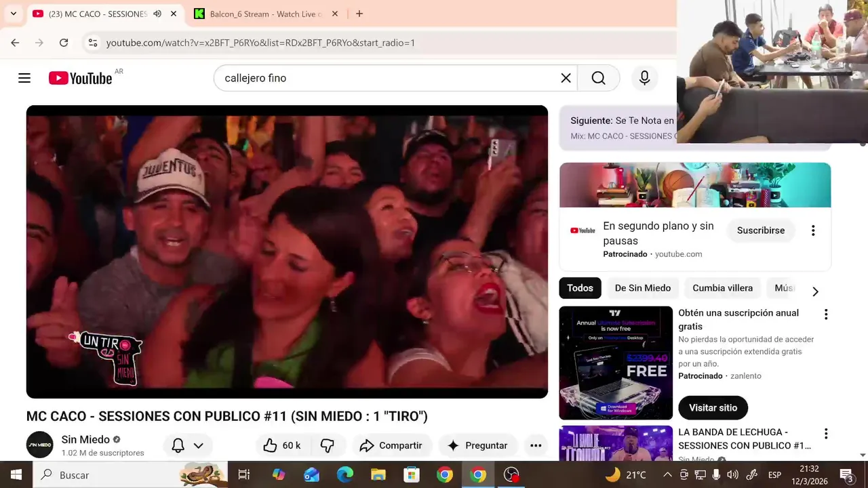Viewport: 868px width, 488px height.
Task: Open notification center in system tray
Action: [847, 475]
